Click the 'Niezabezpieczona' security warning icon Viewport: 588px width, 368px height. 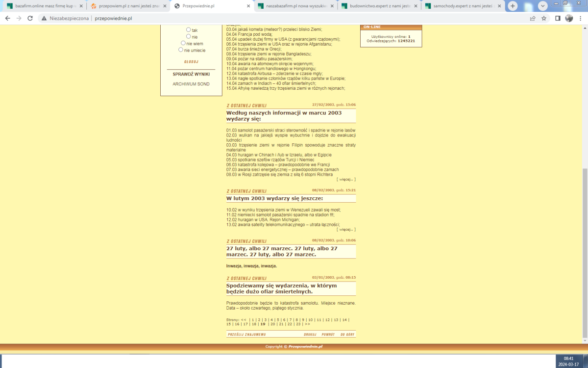pos(44,18)
